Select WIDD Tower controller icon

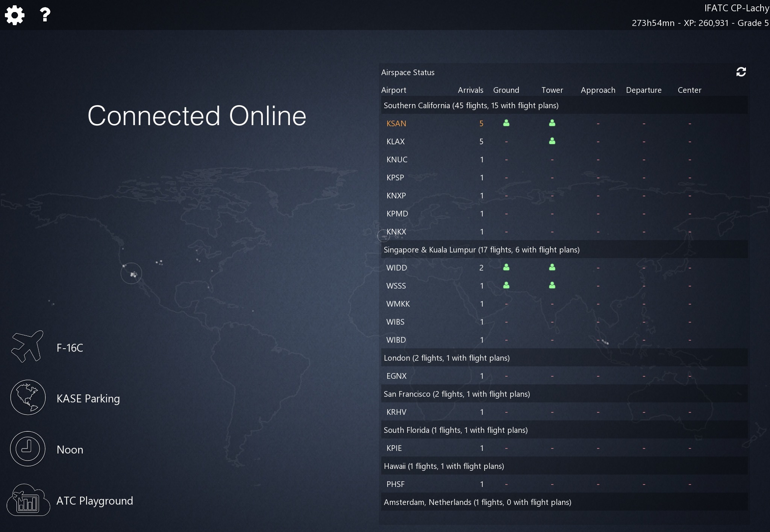click(552, 267)
